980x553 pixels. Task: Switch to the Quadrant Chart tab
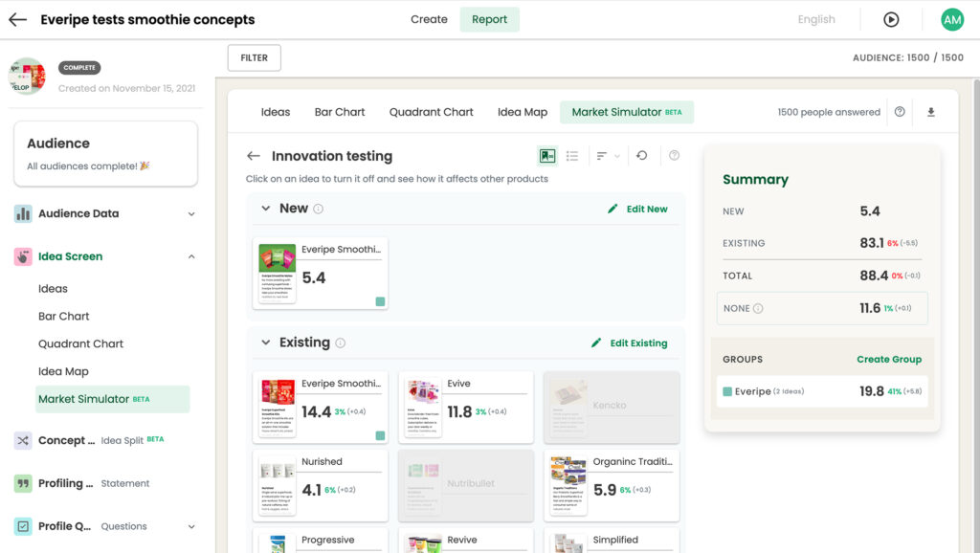point(432,112)
